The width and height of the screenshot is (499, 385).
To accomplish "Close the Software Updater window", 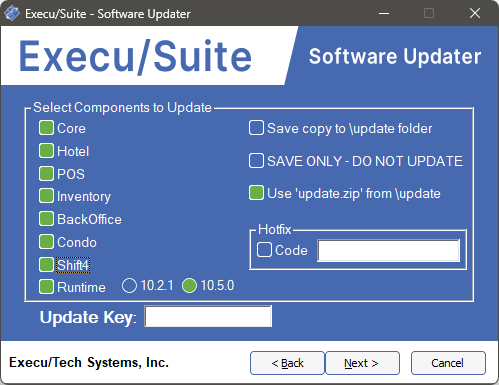I will (x=475, y=13).
